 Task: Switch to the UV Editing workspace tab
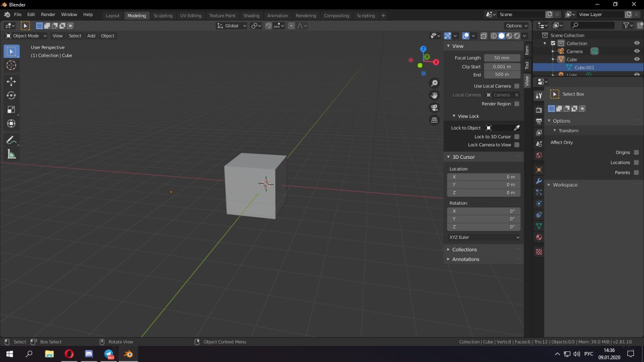pyautogui.click(x=191, y=16)
